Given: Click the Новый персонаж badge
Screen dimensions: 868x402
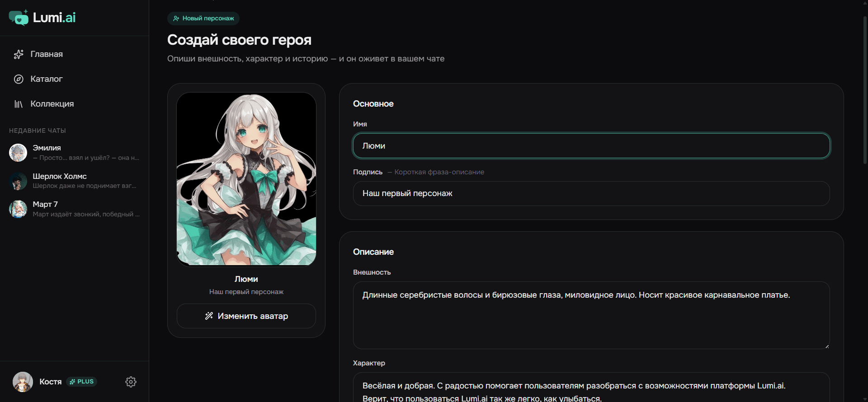Looking at the screenshot, I should [x=203, y=19].
